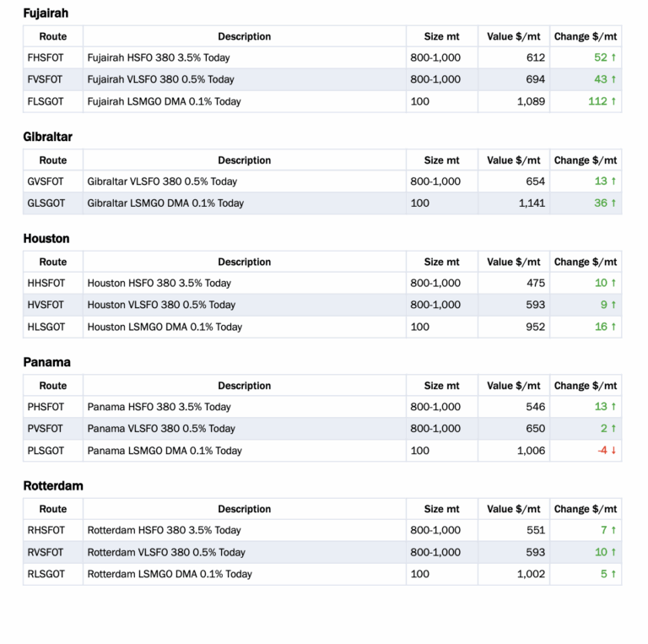The height and width of the screenshot is (644, 648).
Task: Click Value $/mt header in Houston table
Action: (513, 262)
